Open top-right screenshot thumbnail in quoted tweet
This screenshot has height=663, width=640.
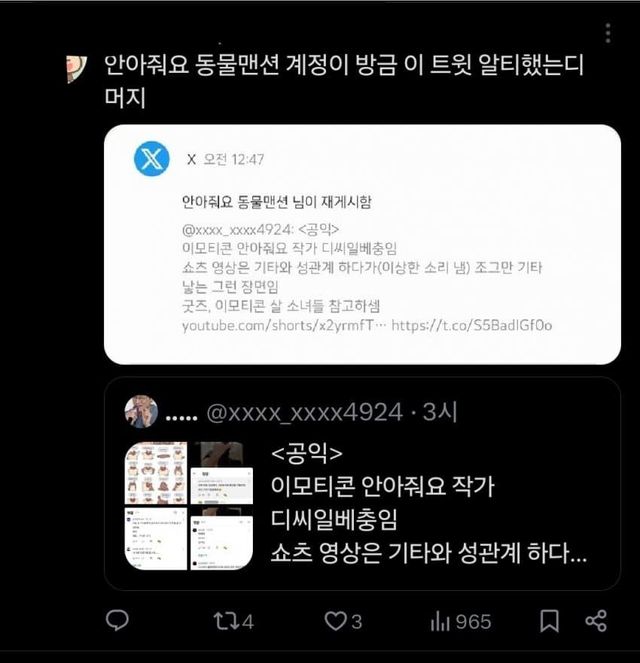coord(222,473)
